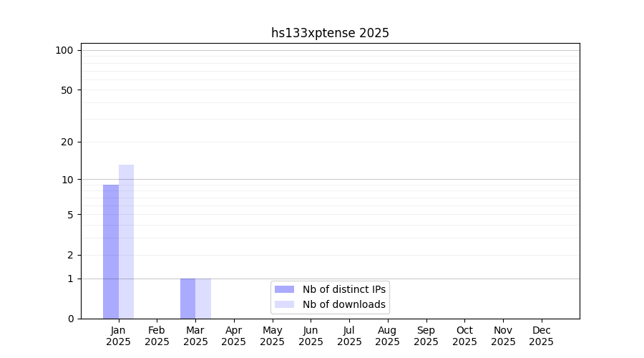Select the 10 y-axis tick label
This screenshot has height=358, width=644.
(67, 180)
